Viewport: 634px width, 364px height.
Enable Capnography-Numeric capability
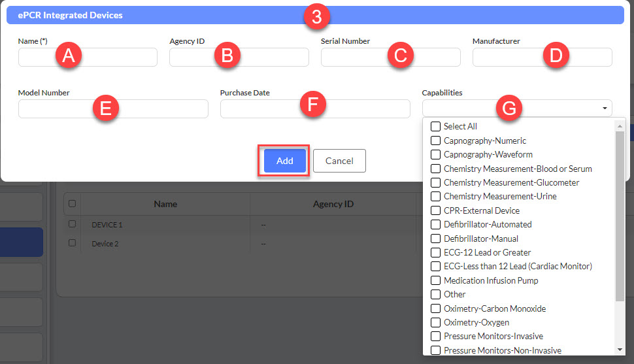coord(435,141)
